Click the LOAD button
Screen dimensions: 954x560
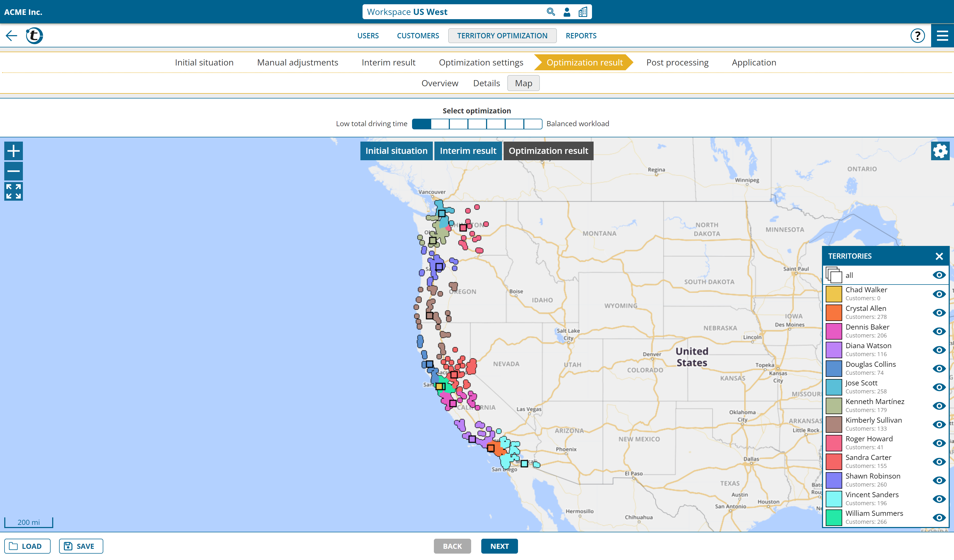click(27, 546)
